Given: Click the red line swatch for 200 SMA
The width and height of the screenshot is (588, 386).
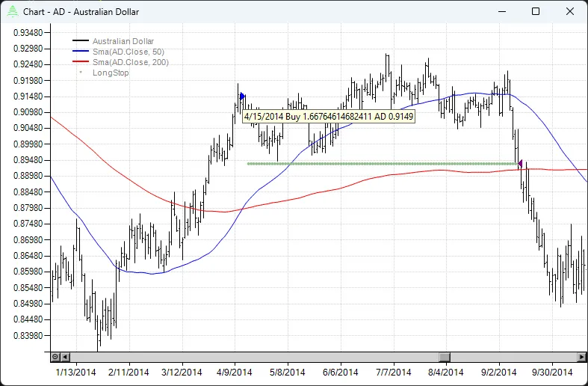Looking at the screenshot, I should 81,61.
